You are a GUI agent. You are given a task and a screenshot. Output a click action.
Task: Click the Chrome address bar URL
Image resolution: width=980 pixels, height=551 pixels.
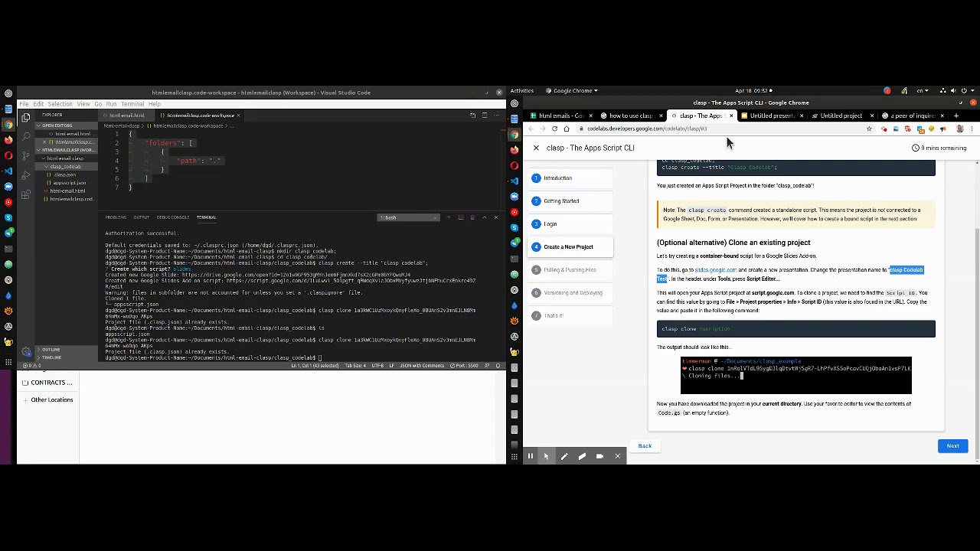pyautogui.click(x=647, y=129)
